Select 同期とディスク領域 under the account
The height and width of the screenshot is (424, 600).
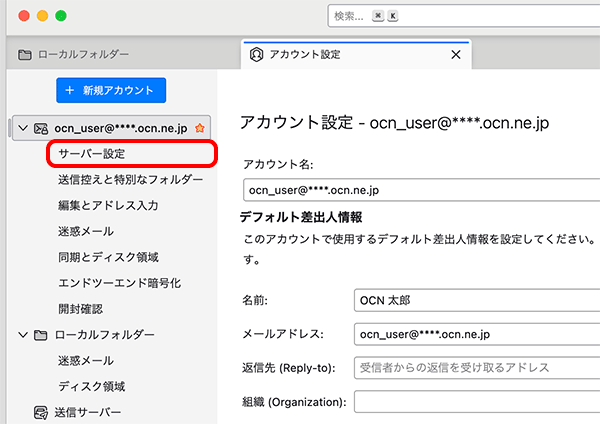(x=108, y=258)
